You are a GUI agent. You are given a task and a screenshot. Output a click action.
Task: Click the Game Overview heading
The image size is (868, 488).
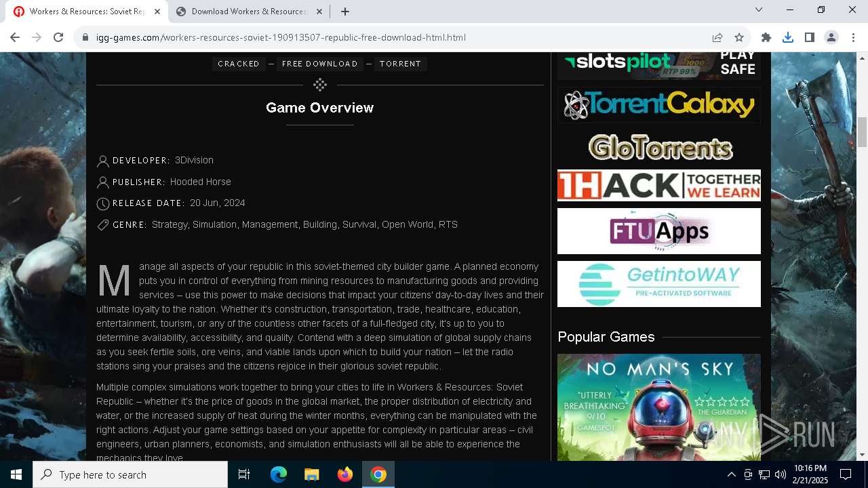coord(320,108)
